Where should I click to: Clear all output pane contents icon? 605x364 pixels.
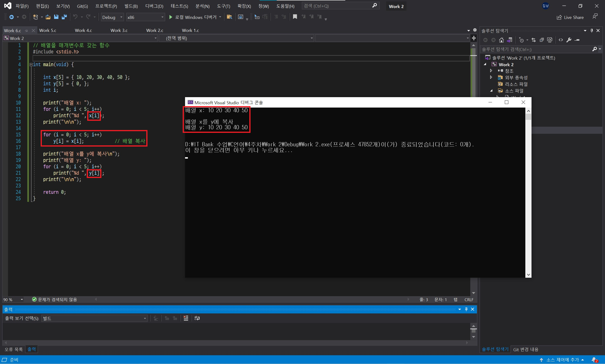(186, 318)
